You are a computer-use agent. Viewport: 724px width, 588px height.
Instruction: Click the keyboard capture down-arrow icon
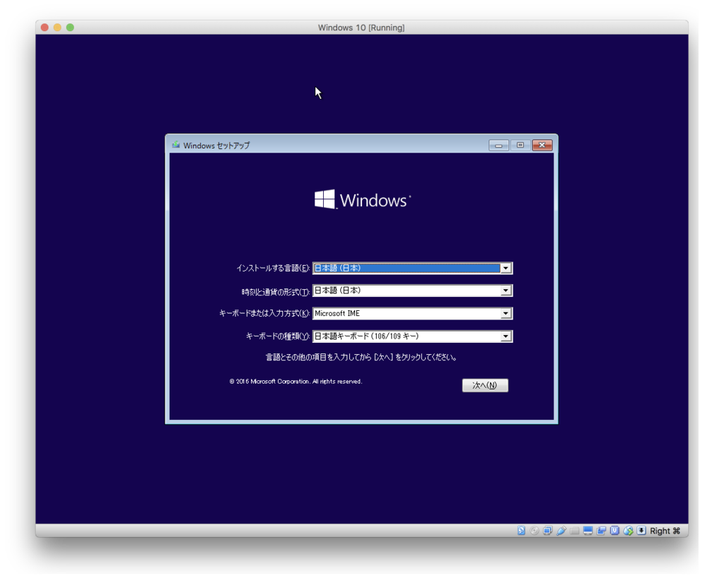[x=641, y=531]
